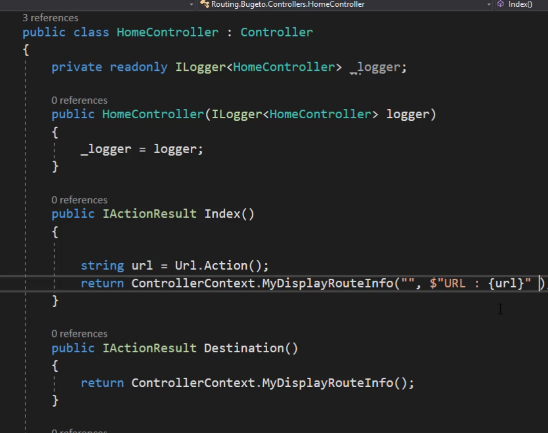This screenshot has height=433, width=548.
Task: Open '0 references' above HomeController constructor
Action: point(79,101)
